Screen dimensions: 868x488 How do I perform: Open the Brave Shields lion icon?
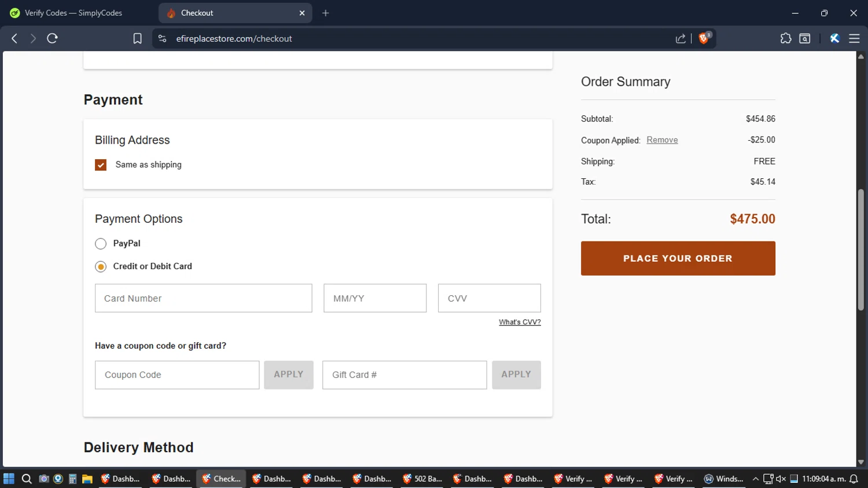click(x=704, y=38)
